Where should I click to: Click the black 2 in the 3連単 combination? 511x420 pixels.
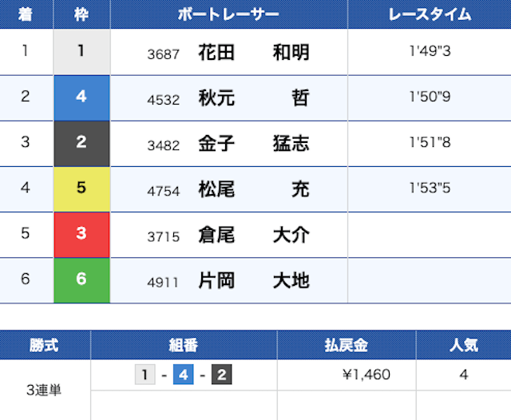click(221, 374)
